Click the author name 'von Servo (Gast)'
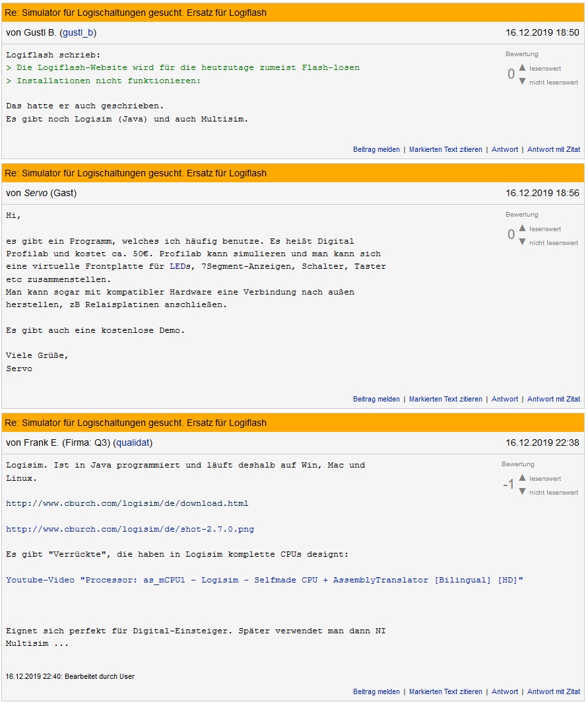Screen dimensions: 588x704 [x=42, y=193]
